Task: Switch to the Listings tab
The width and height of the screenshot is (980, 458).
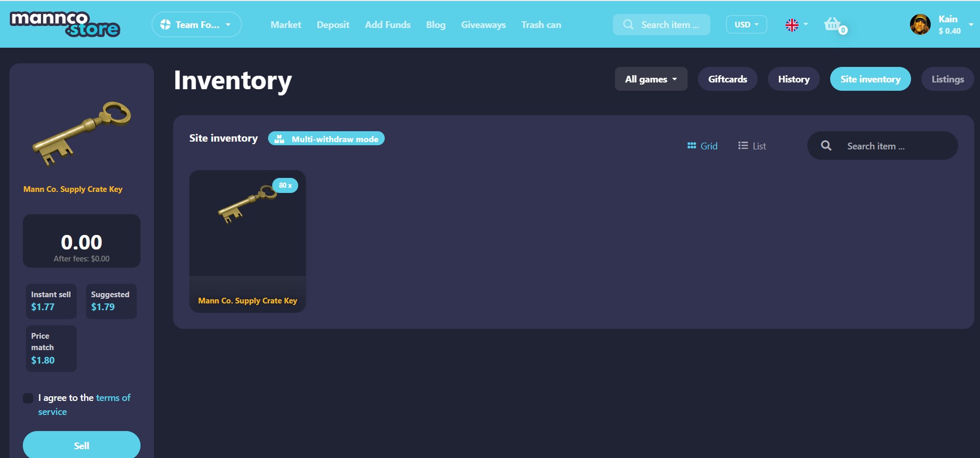Action: pos(948,79)
